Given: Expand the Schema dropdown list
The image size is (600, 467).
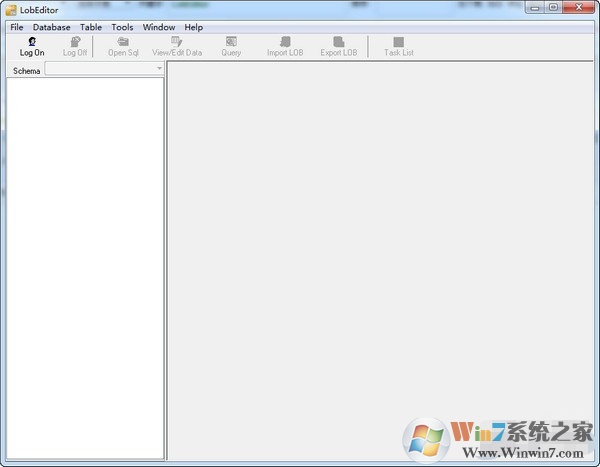Looking at the screenshot, I should (x=160, y=69).
